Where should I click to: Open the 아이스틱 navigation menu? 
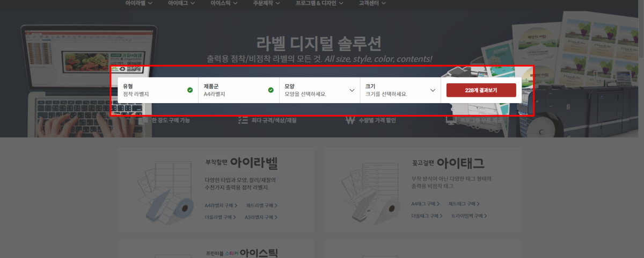click(x=225, y=3)
